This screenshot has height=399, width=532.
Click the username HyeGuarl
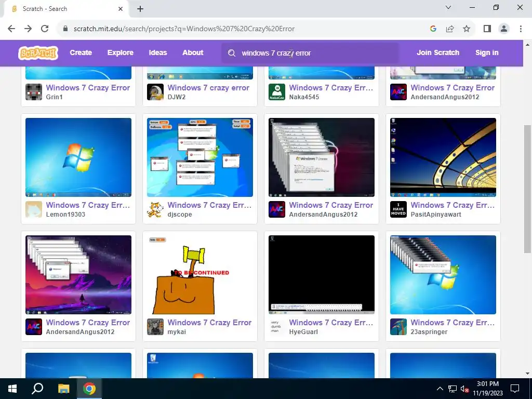pyautogui.click(x=303, y=332)
